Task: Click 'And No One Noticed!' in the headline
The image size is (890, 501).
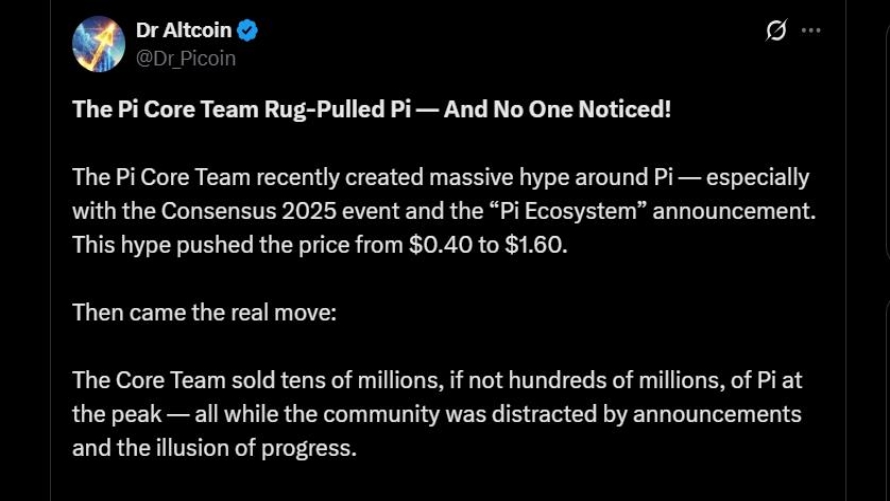Action: point(557,109)
